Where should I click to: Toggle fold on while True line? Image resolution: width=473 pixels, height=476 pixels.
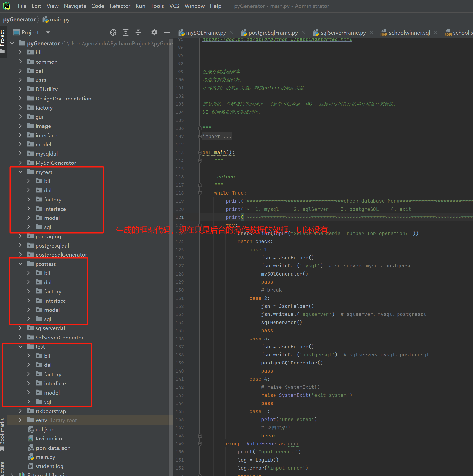click(200, 193)
